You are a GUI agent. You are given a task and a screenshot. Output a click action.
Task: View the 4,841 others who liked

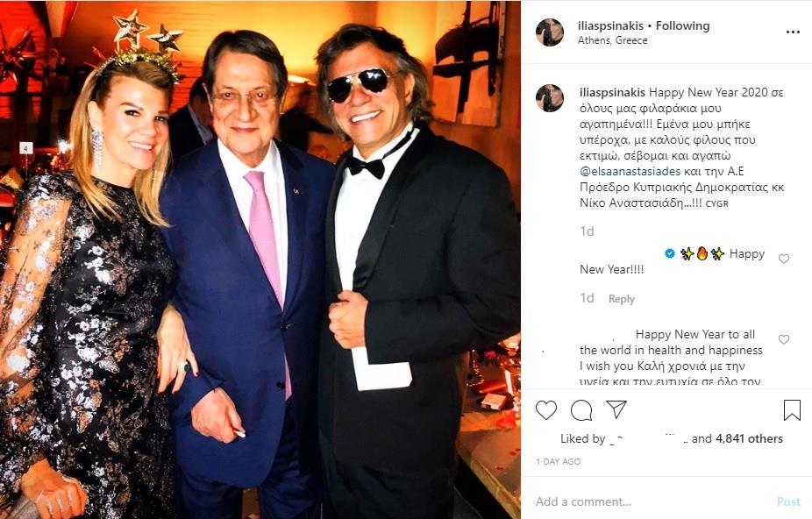pos(749,438)
